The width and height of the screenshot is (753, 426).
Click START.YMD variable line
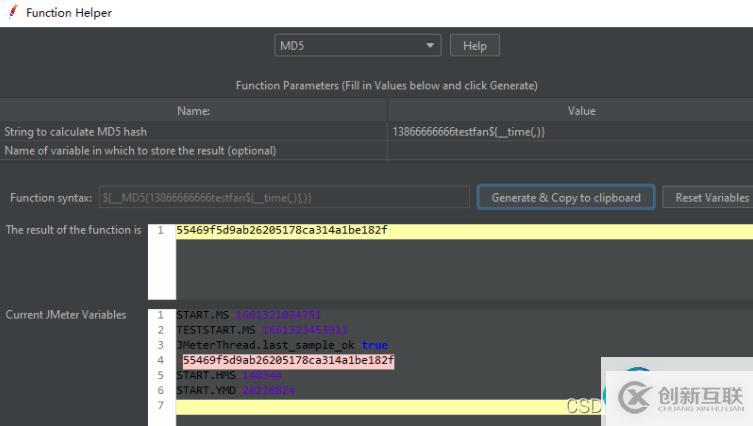point(235,390)
